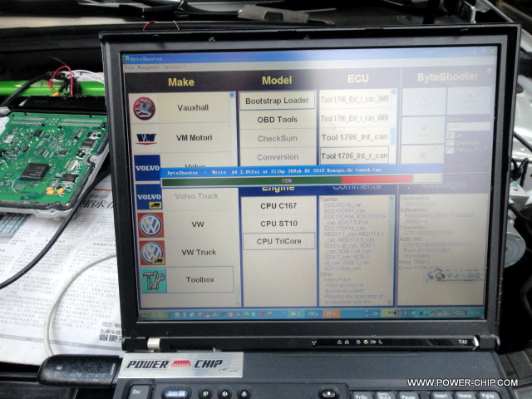Click the Windows Start button

click(x=155, y=314)
